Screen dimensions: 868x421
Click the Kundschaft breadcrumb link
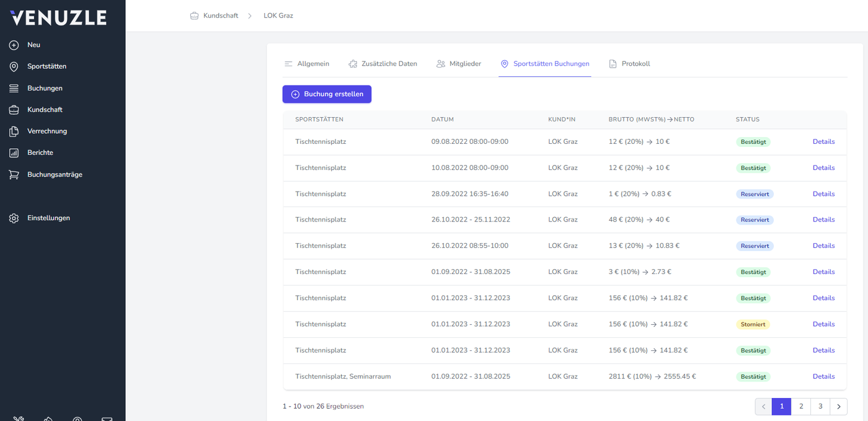click(x=220, y=16)
